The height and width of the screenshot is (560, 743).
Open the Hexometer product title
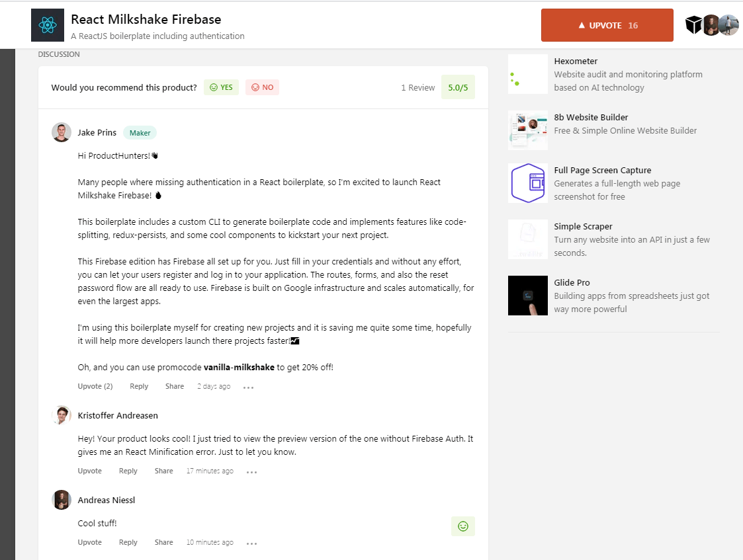(x=576, y=61)
